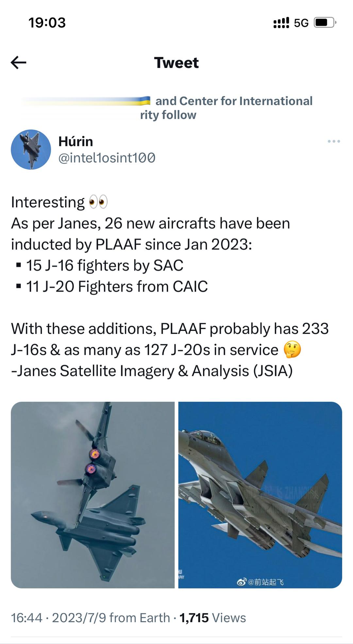Open the J-20 fighter jets photo
Image resolution: width=353 pixels, height=644 pixels.
[93, 495]
